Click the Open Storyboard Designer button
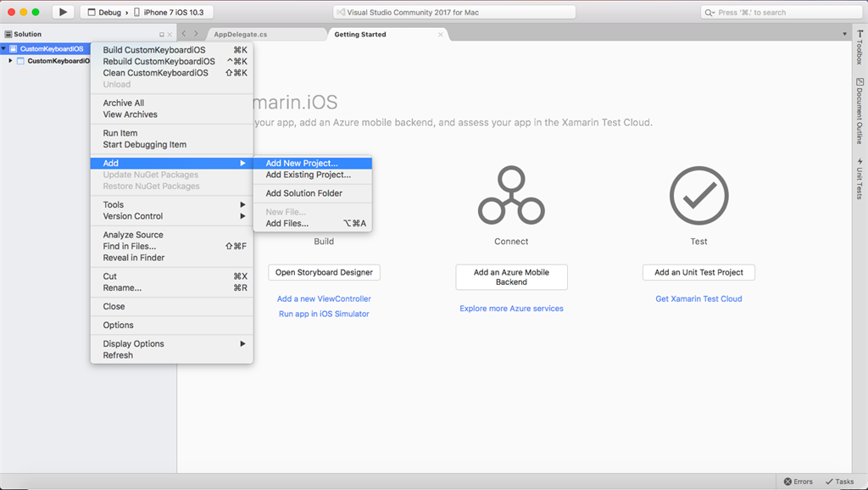This screenshot has height=490, width=868. 325,272
